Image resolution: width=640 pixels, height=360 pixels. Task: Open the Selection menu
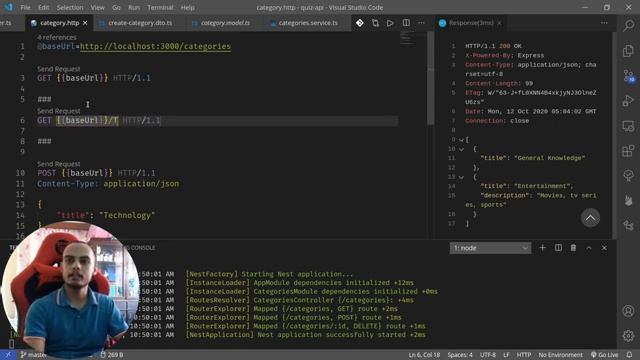coord(70,7)
